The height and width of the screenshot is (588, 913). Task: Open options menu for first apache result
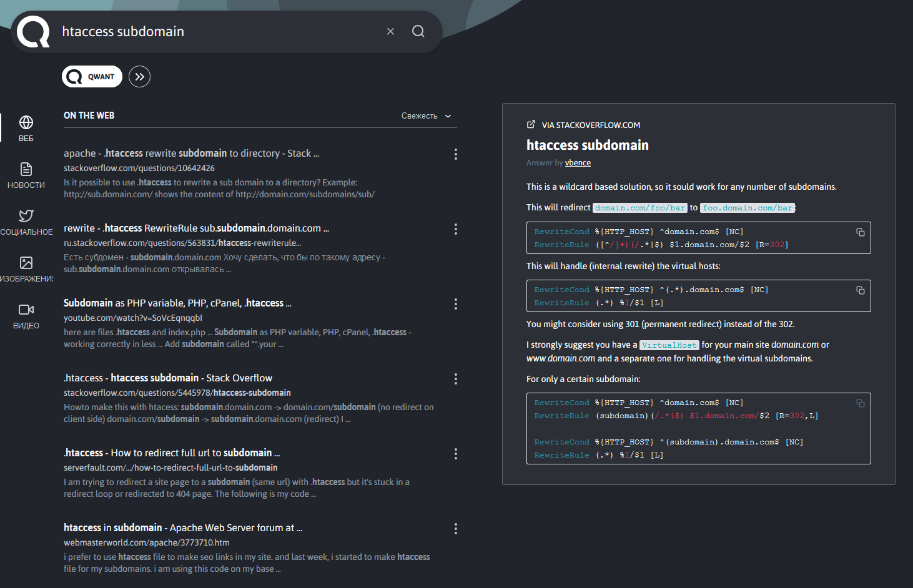455,154
